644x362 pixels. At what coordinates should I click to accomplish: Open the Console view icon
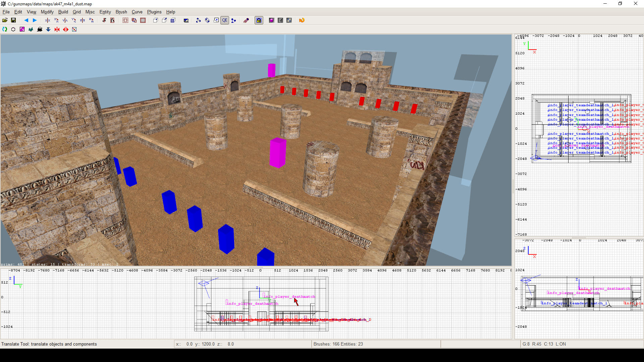point(280,20)
